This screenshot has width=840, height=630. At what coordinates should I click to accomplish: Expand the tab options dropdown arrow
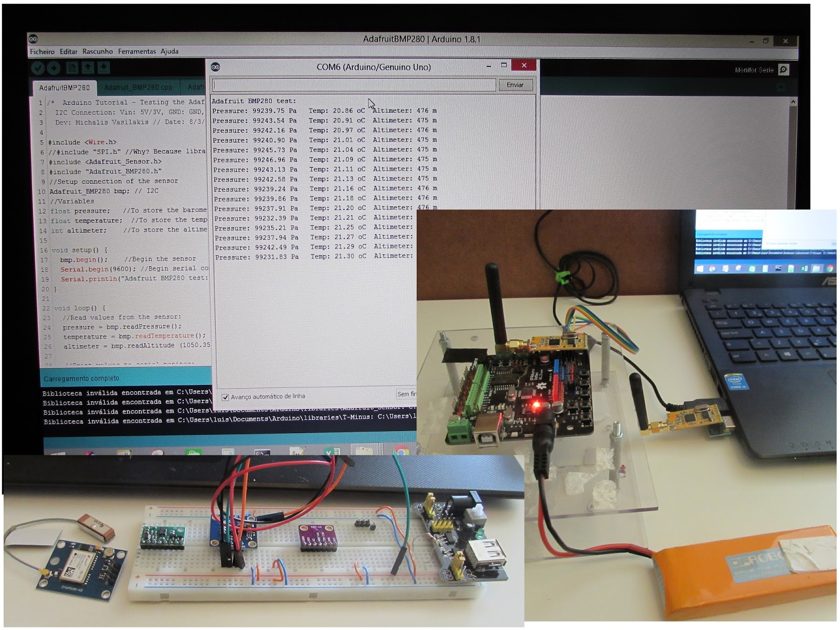click(782, 87)
